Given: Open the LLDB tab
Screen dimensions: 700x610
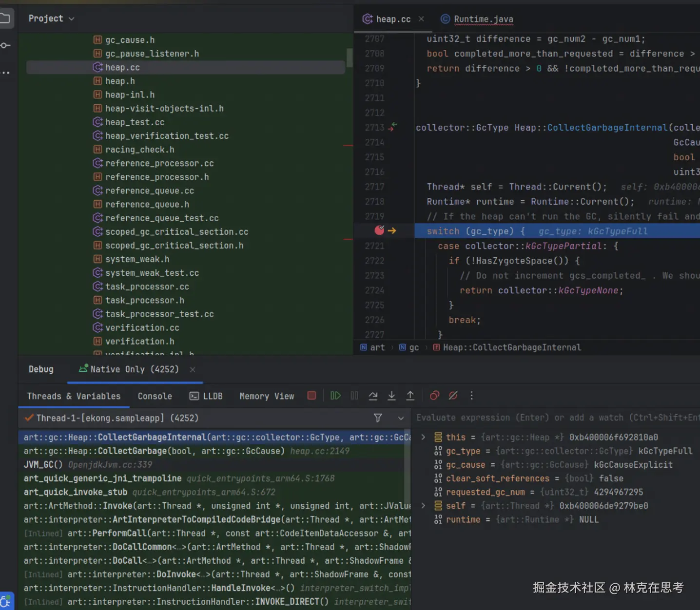Looking at the screenshot, I should point(206,396).
